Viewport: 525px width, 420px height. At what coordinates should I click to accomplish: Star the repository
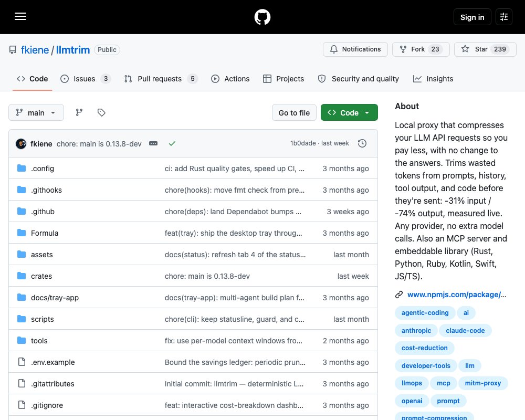tap(485, 49)
